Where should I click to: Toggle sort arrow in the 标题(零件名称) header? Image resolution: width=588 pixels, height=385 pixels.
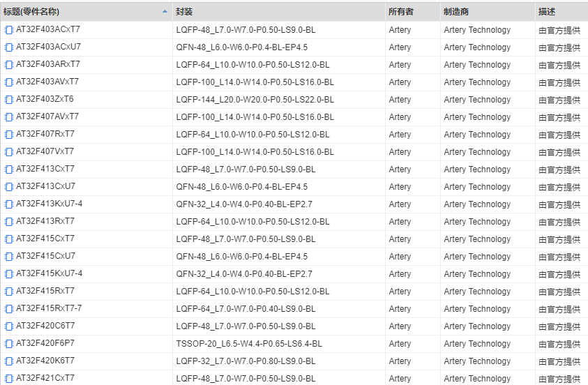click(x=165, y=12)
